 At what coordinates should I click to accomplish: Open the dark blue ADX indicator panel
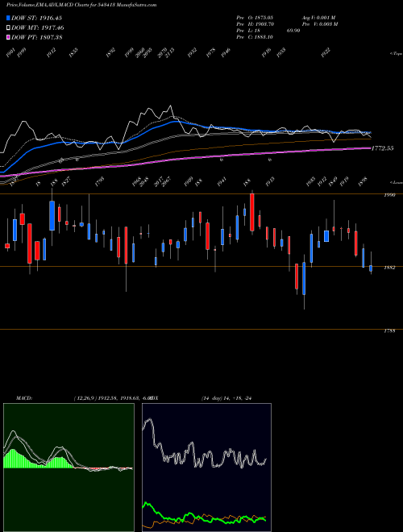[x=206, y=468]
